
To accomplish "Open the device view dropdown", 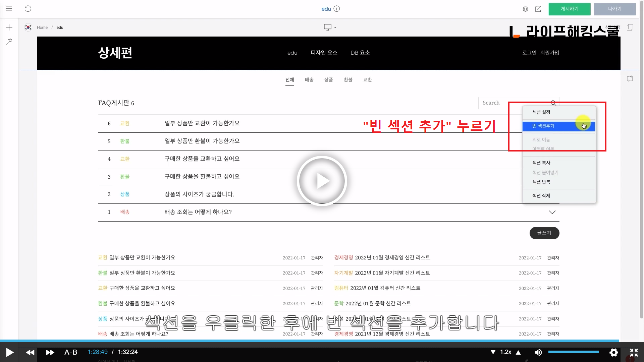I will click(330, 27).
